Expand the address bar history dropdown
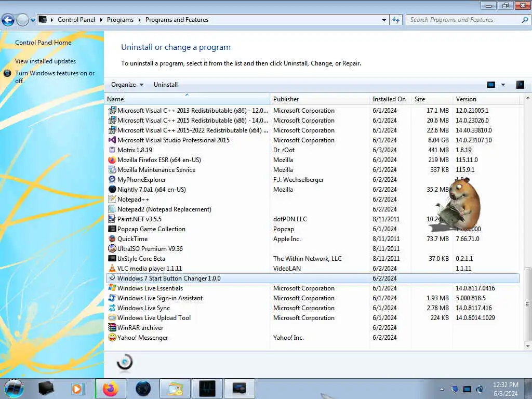The image size is (532, 399). coord(384,20)
